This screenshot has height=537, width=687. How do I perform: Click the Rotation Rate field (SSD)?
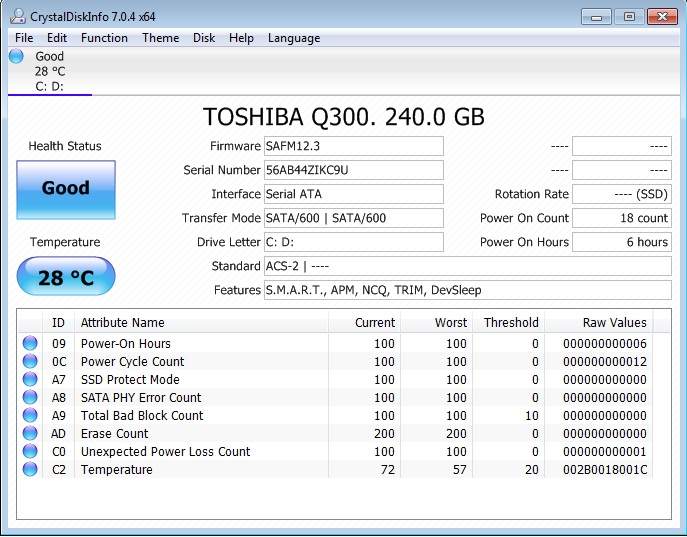point(622,194)
